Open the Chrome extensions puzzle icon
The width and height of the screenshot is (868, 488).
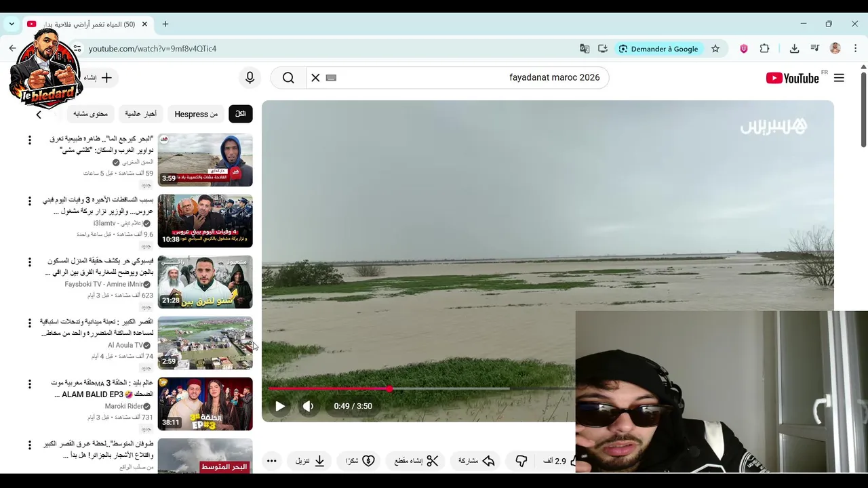(764, 49)
